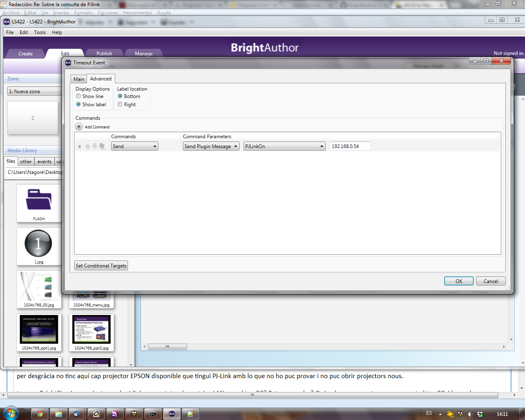The image size is (525, 420).
Task: Open the Create tab in BrightAuthor
Action: 25,54
